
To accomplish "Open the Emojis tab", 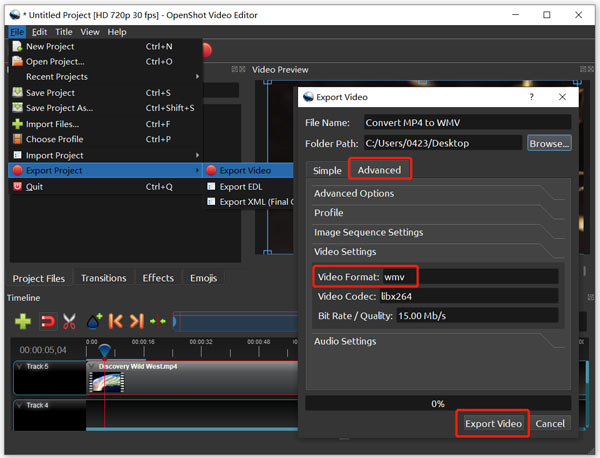I will (x=204, y=278).
